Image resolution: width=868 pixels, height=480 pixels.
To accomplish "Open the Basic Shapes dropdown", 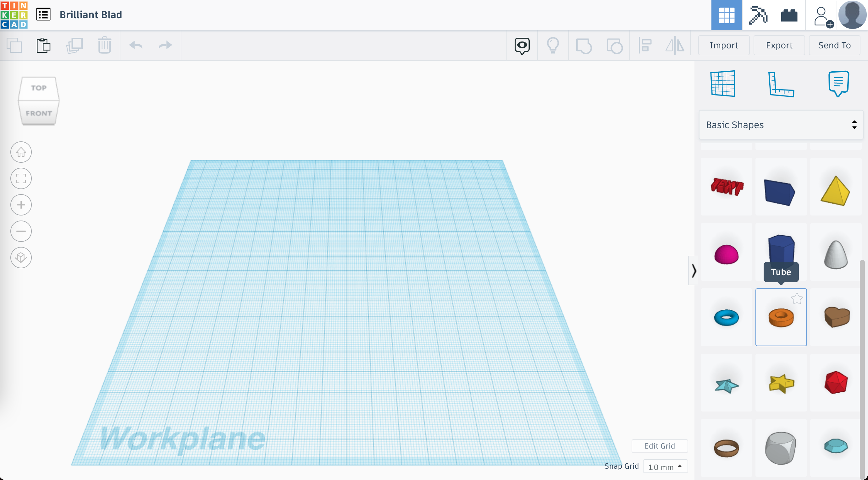I will (x=781, y=125).
